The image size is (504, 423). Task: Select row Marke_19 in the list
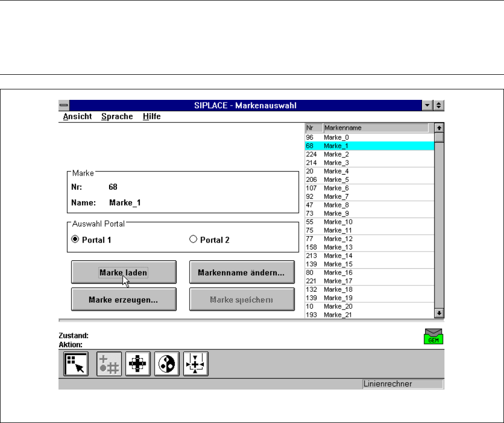pos(369,298)
